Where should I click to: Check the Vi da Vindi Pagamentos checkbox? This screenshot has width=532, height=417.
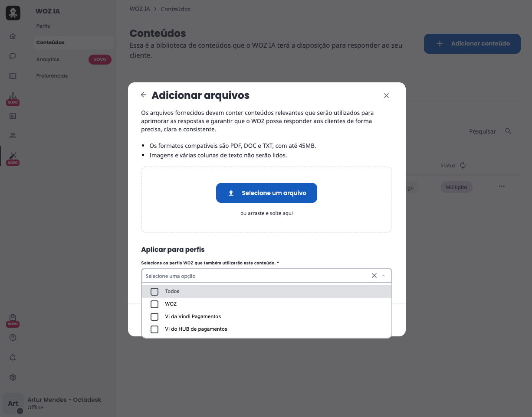coord(154,316)
